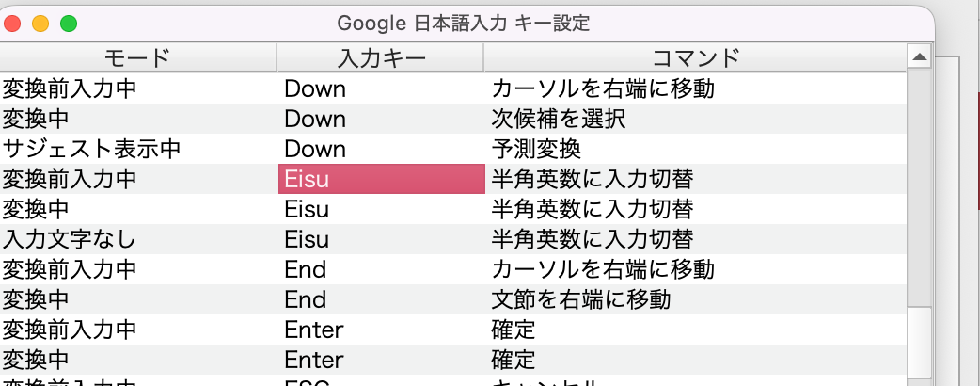The image size is (980, 386).
Task: Click the 確定 command for 変換前入力中 Enter
Action: [x=514, y=330]
